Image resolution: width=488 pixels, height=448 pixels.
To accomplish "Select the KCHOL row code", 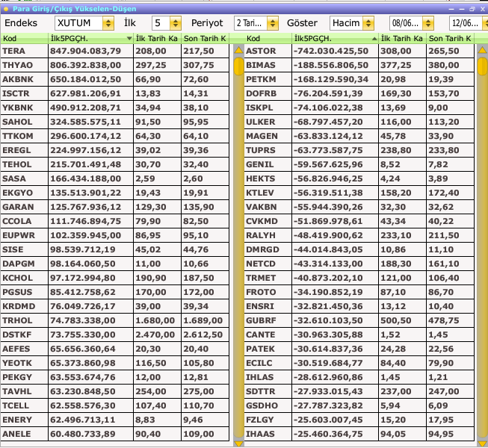I will [x=17, y=278].
